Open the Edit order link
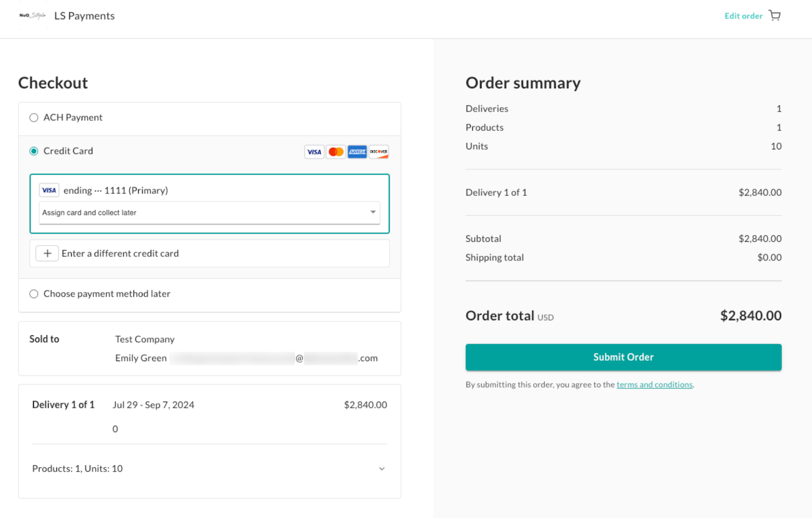 743,16
